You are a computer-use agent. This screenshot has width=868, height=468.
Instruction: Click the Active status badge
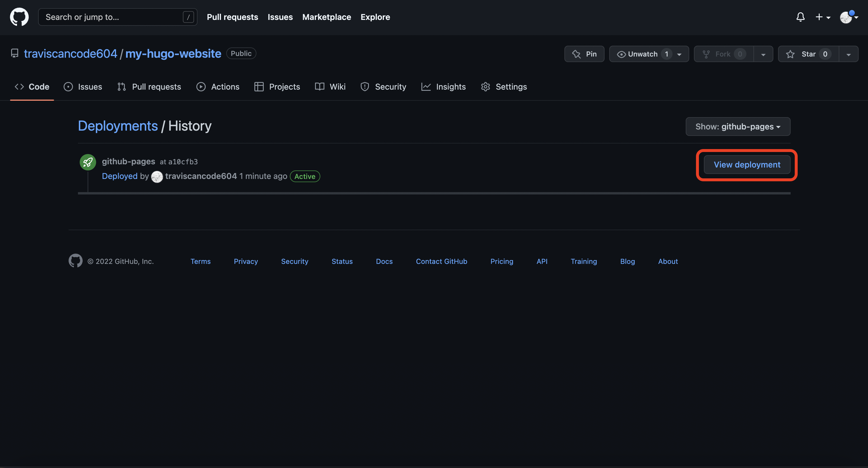click(304, 176)
